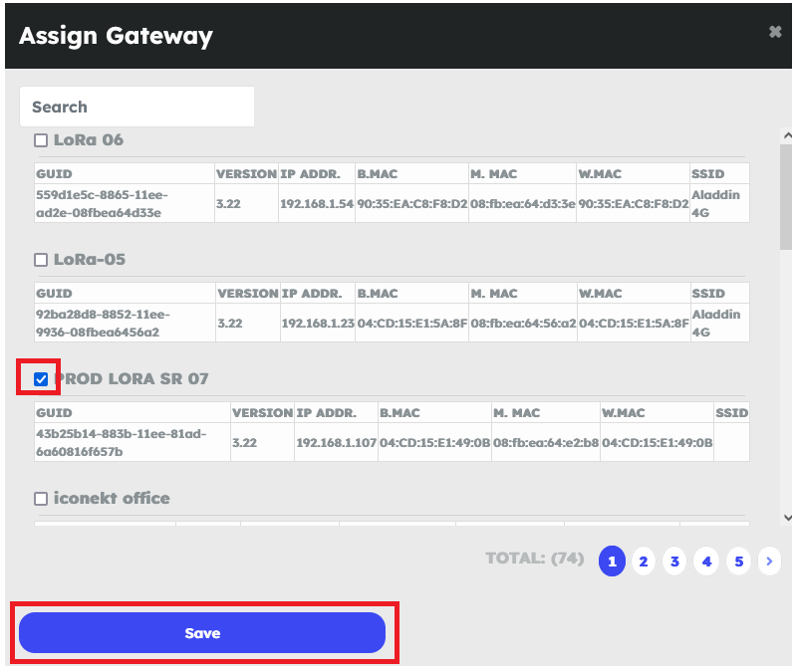Click the Search input field
798x672 pixels.
coord(136,107)
